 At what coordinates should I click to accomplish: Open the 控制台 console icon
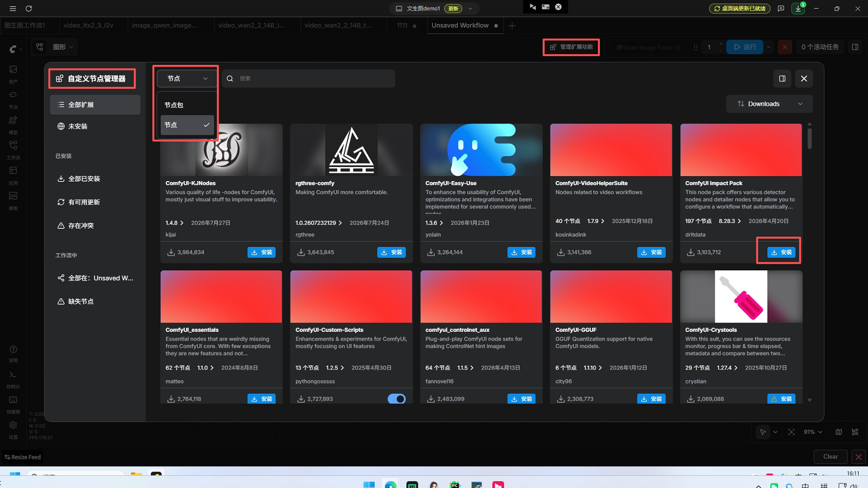coord(13,379)
